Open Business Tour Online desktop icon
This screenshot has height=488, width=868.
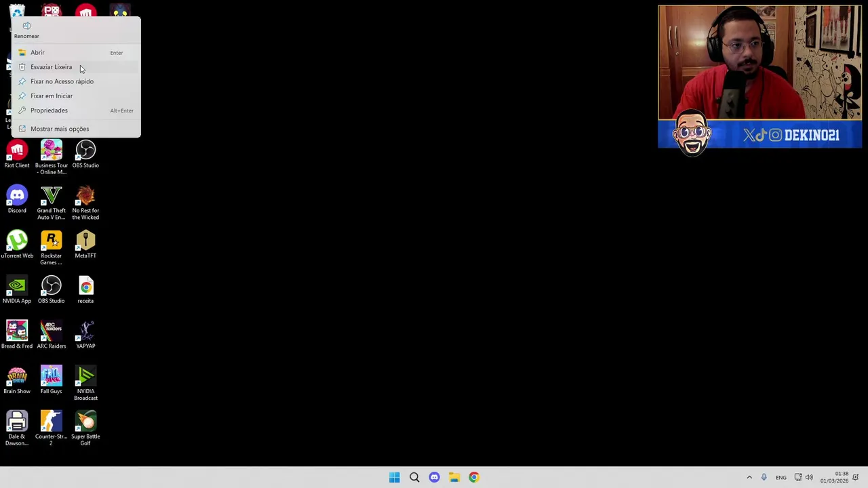click(x=52, y=157)
